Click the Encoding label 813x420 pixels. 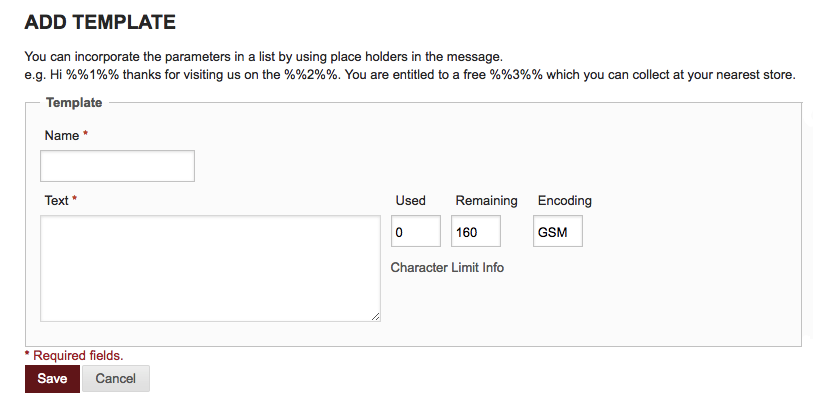[x=564, y=200]
